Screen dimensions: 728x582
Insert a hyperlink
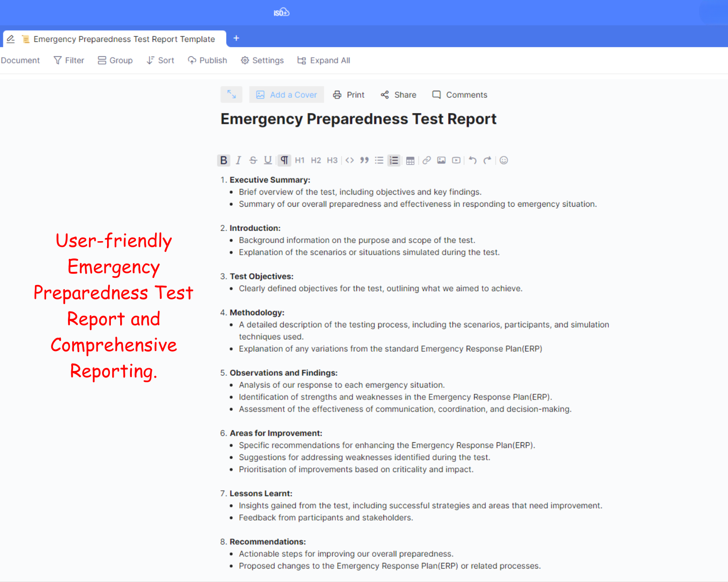426,161
